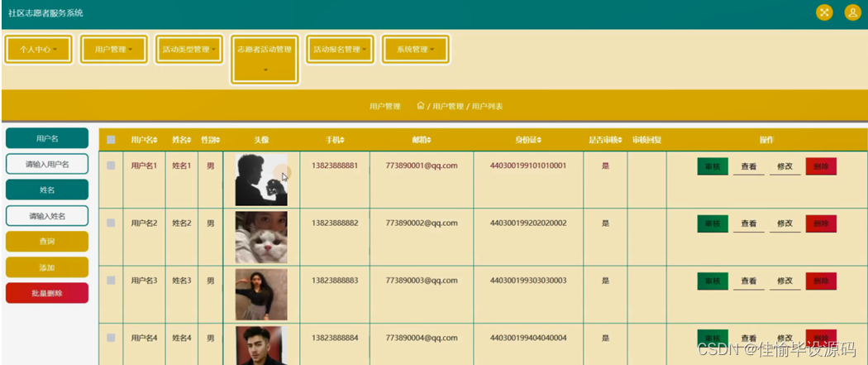
Task: Click the red 批量删除 button
Action: pyautogui.click(x=47, y=293)
